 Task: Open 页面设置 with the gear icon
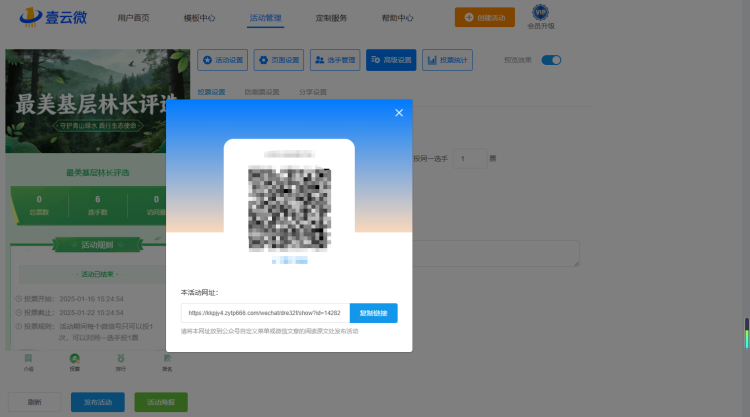click(279, 60)
